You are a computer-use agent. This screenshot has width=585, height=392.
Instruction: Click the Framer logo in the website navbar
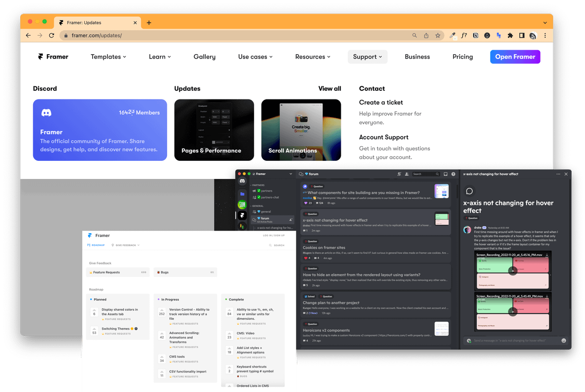pyautogui.click(x=53, y=57)
